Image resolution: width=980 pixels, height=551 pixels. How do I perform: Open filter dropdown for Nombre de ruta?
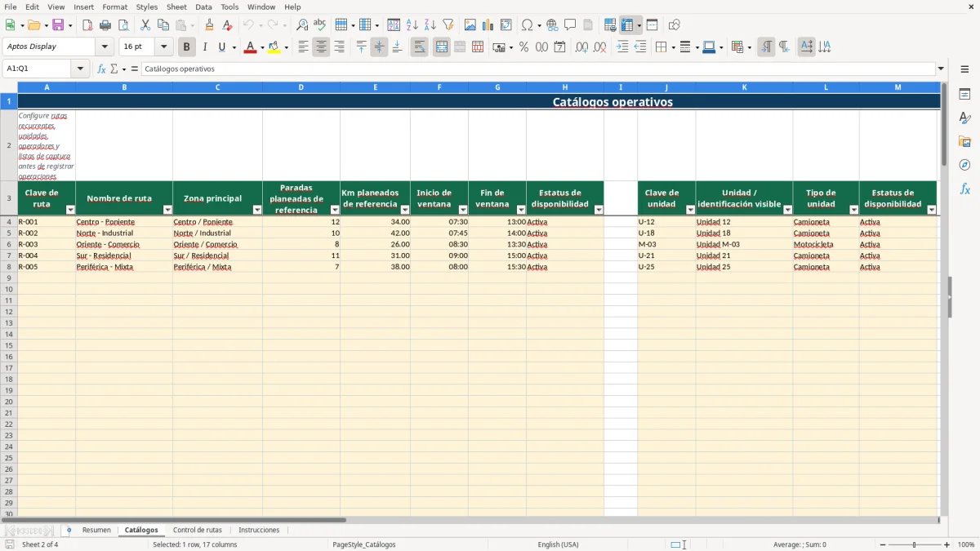167,210
